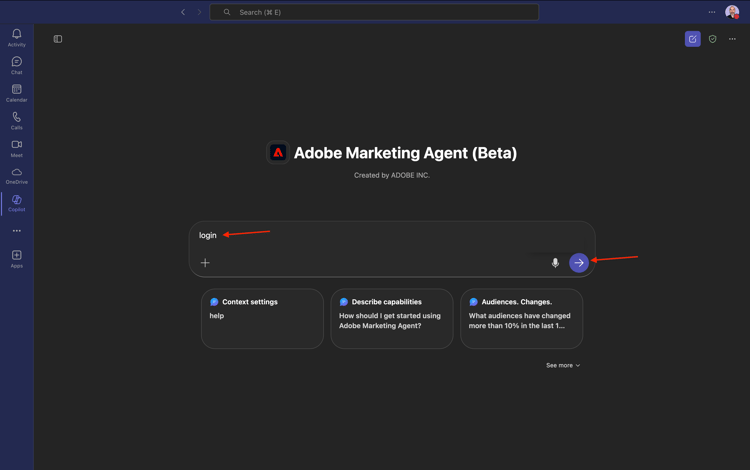Viewport: 750px width, 470px height.
Task: Click the Adobe logo icon
Action: (x=278, y=153)
